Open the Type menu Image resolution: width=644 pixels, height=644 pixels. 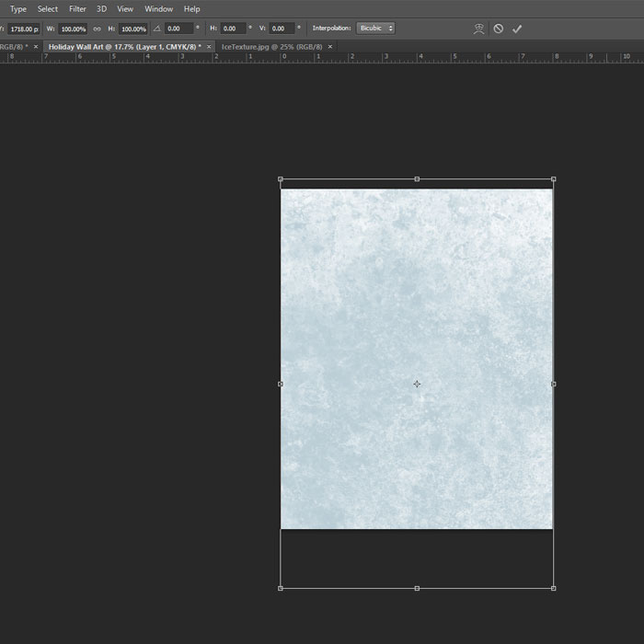point(18,9)
